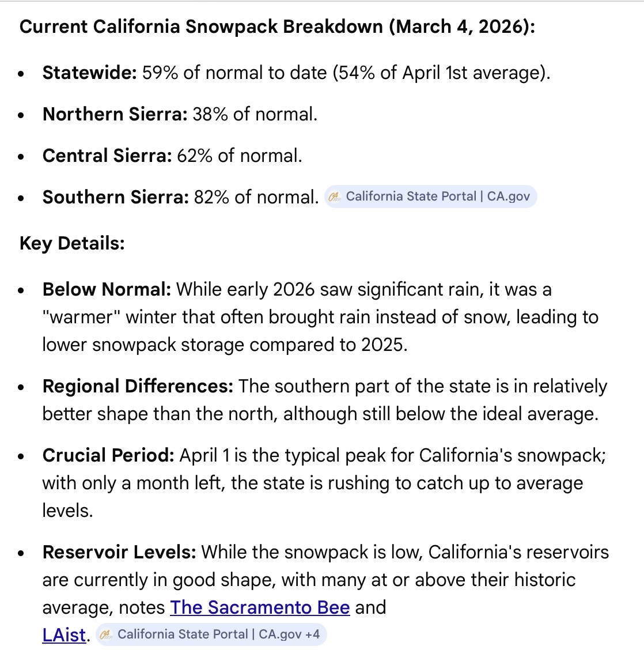The width and height of the screenshot is (644, 665).
Task: Select the Southern Sierra bold label
Action: 115,197
